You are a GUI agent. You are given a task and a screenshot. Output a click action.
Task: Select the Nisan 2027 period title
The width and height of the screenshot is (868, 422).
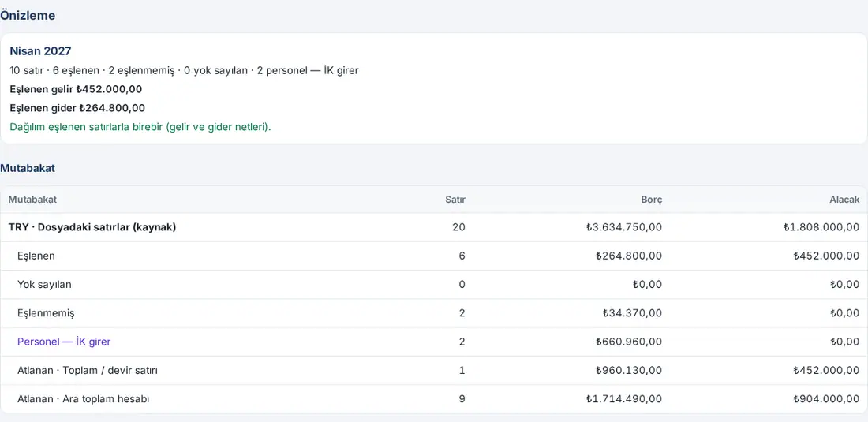pos(40,51)
